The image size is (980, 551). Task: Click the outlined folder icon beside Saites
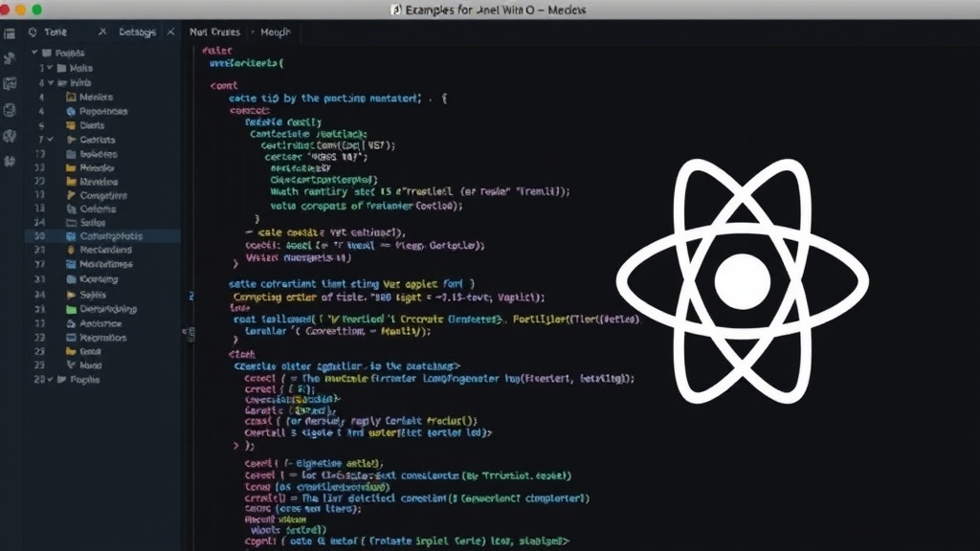pyautogui.click(x=71, y=222)
